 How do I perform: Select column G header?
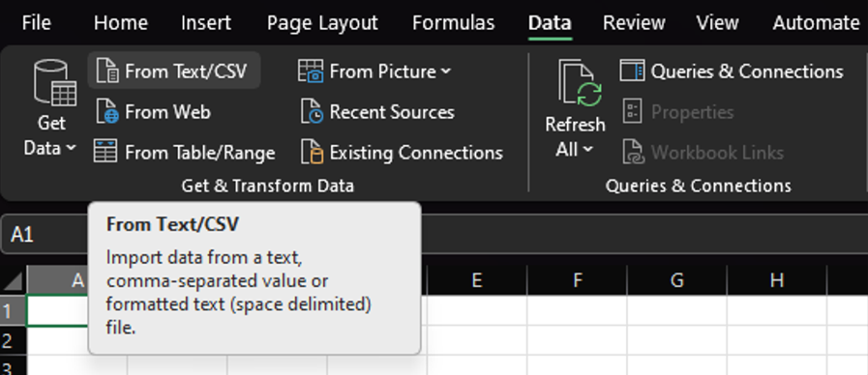[676, 280]
